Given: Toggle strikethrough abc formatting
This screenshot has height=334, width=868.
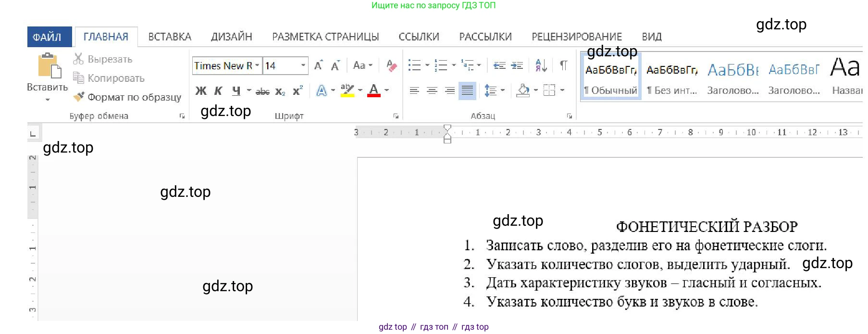Looking at the screenshot, I should [x=262, y=91].
